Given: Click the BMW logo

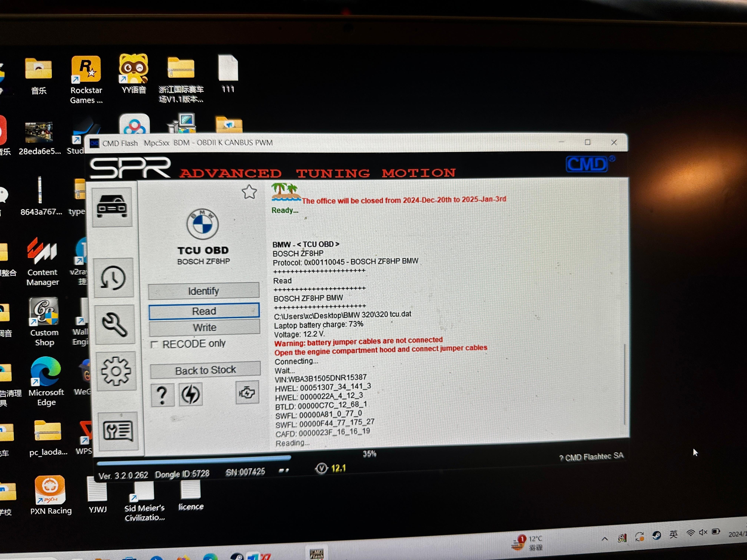Looking at the screenshot, I should [203, 224].
